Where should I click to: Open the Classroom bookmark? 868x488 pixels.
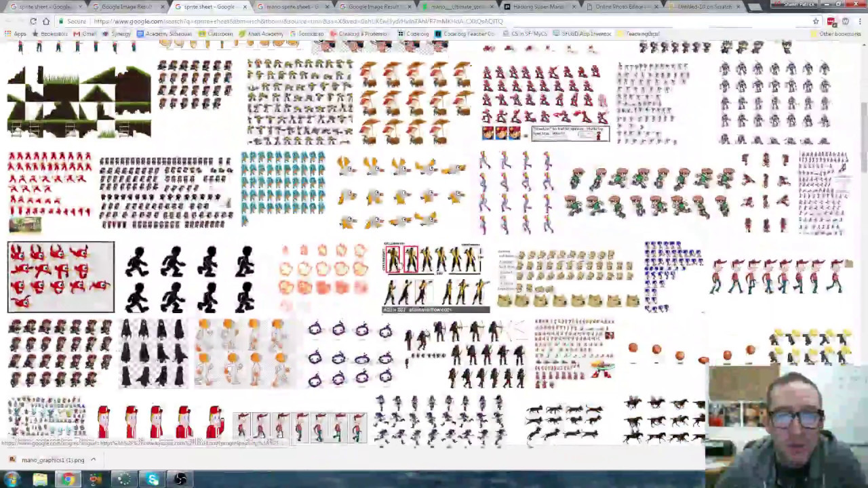(x=215, y=34)
